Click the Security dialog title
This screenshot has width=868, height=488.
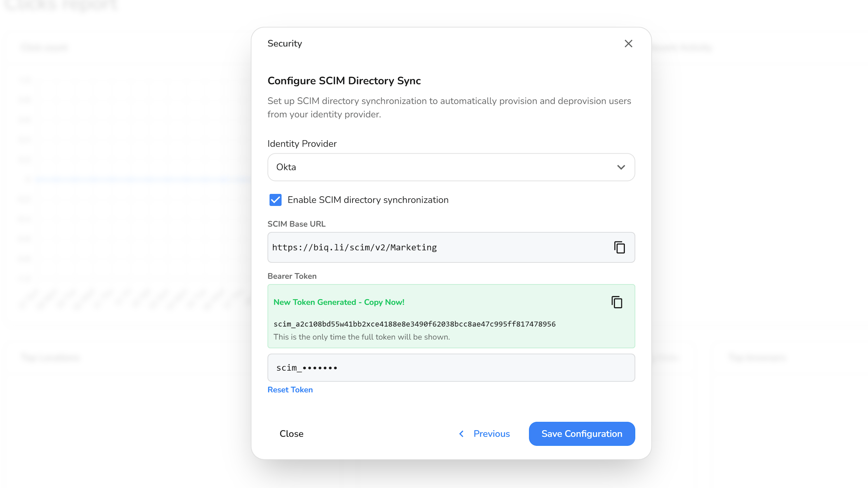coord(285,43)
